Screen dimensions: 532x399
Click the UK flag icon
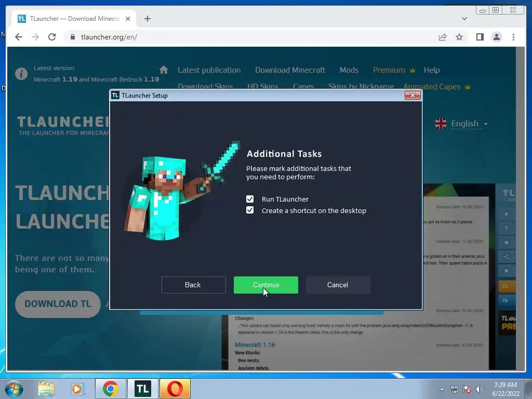click(x=441, y=123)
